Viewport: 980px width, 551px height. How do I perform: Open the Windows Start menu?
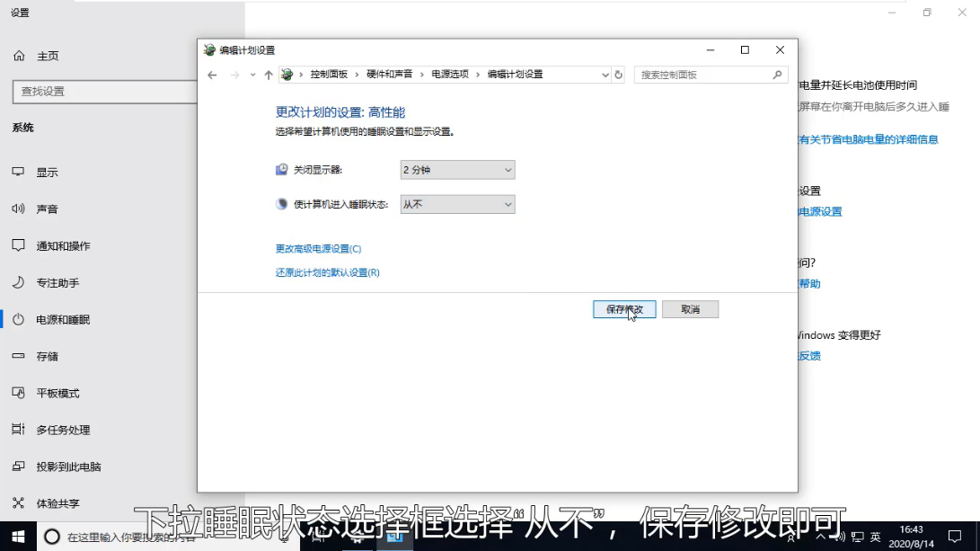(18, 537)
